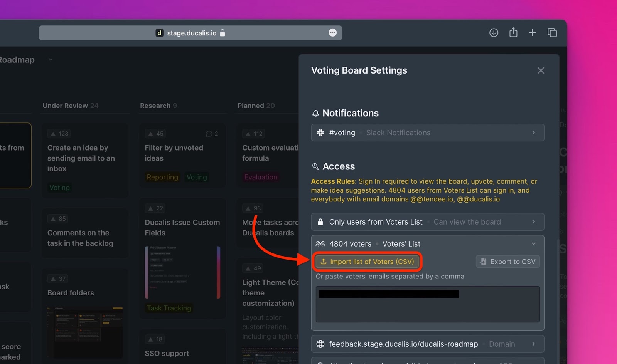Open the #voting Slack Notifications row
Image resolution: width=617 pixels, height=364 pixels.
428,133
